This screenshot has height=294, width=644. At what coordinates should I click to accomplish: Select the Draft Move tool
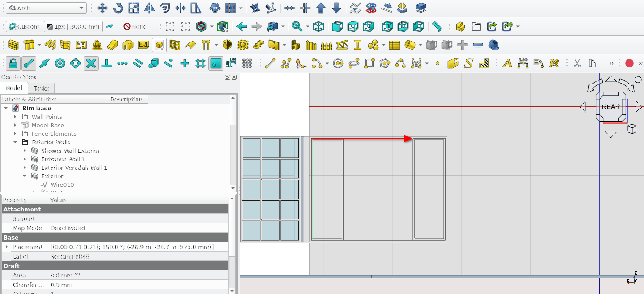click(102, 8)
